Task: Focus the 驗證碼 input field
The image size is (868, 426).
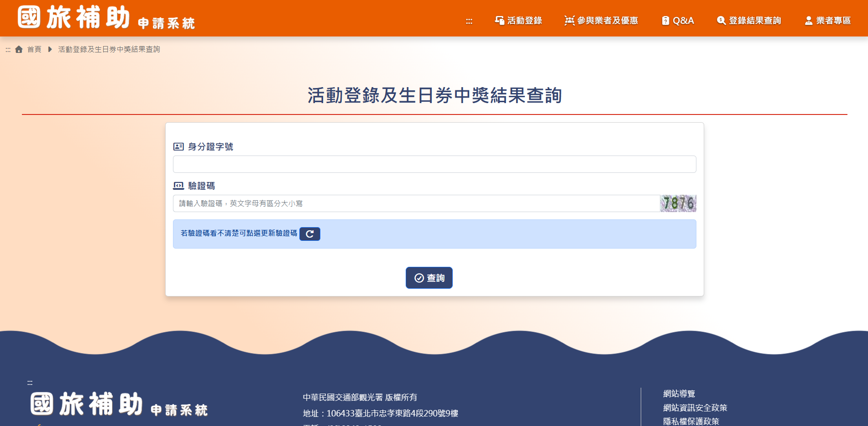Action: click(416, 203)
